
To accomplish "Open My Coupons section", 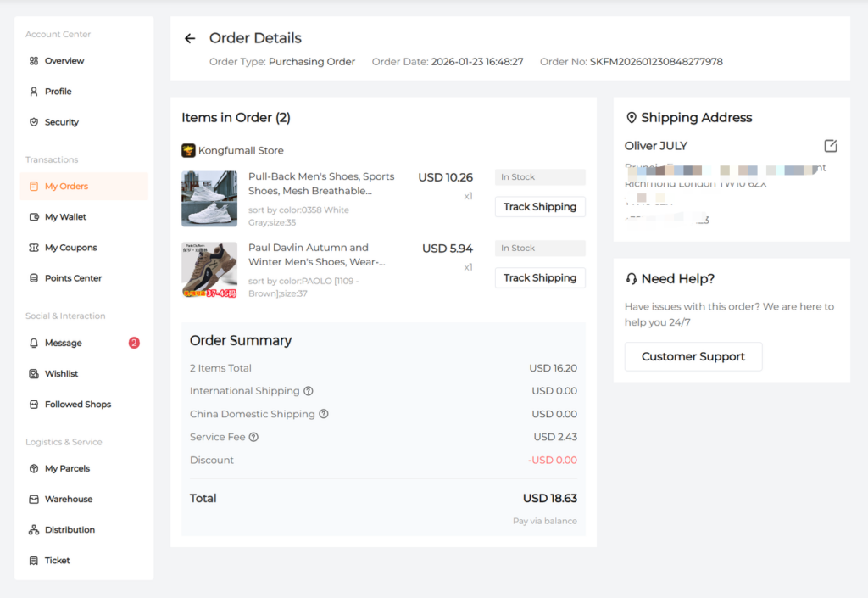I will click(x=70, y=248).
